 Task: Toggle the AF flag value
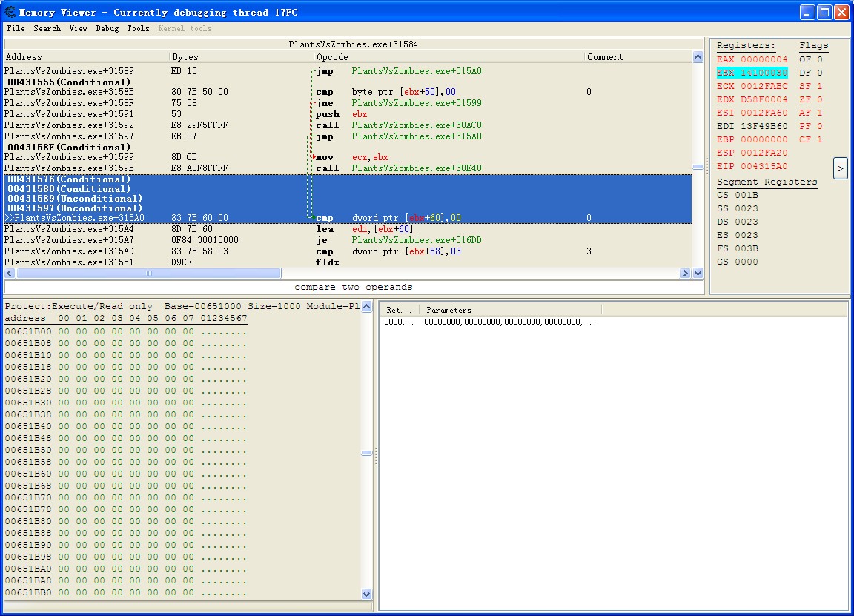810,113
